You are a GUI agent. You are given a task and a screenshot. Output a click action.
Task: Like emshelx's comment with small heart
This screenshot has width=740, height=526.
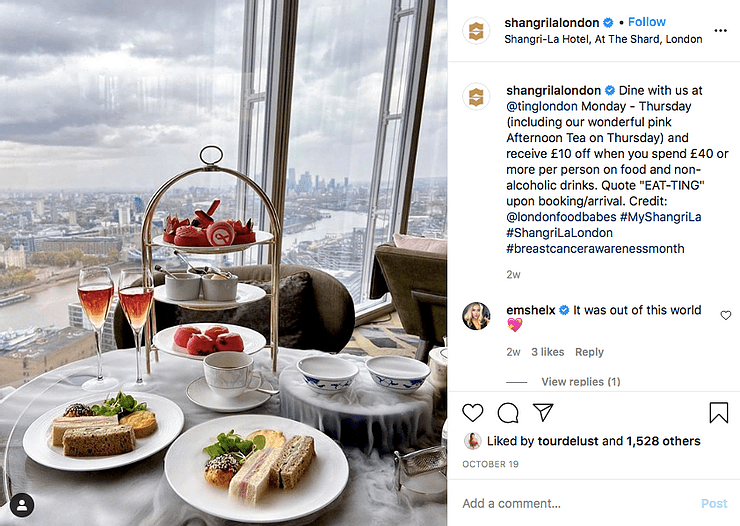(x=725, y=315)
